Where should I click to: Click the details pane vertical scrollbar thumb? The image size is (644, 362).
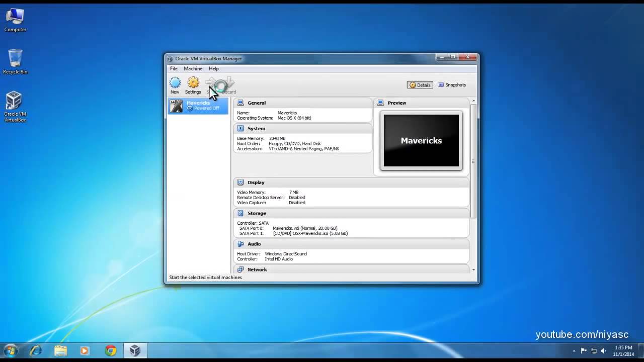pos(473,161)
